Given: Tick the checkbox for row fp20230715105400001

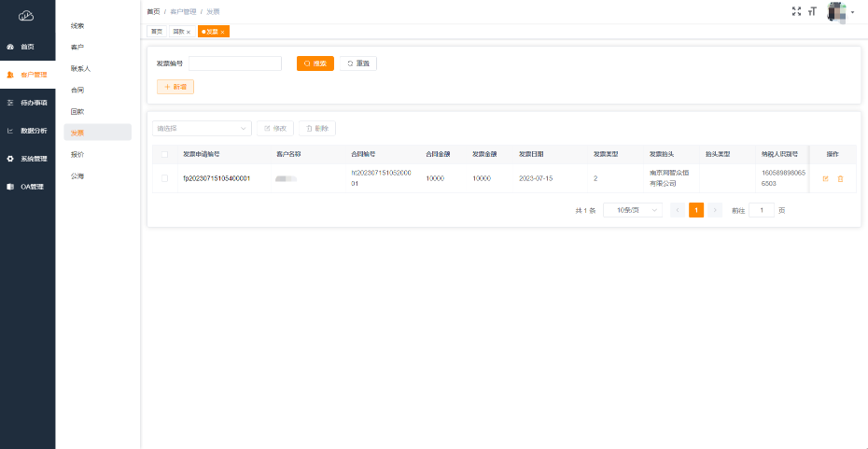Looking at the screenshot, I should click(165, 178).
